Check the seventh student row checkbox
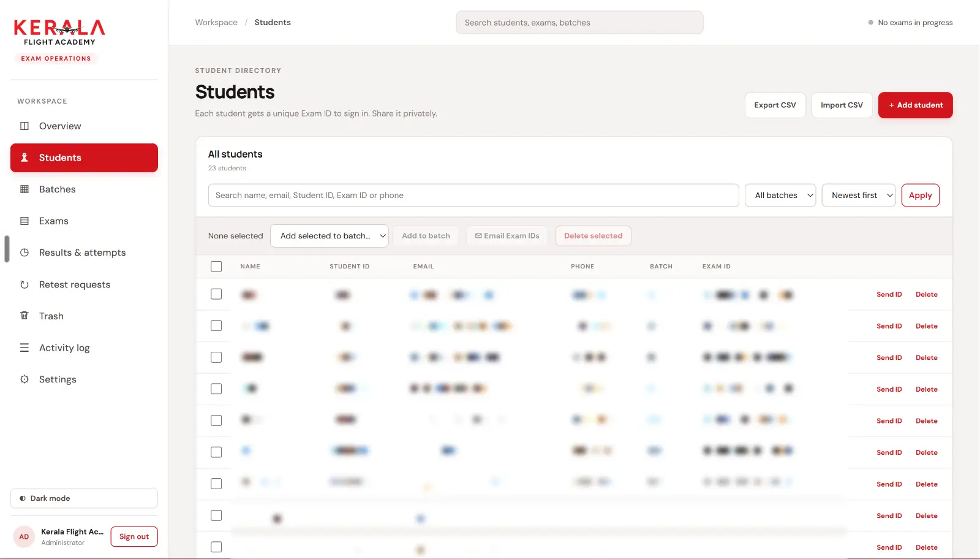 point(216,484)
